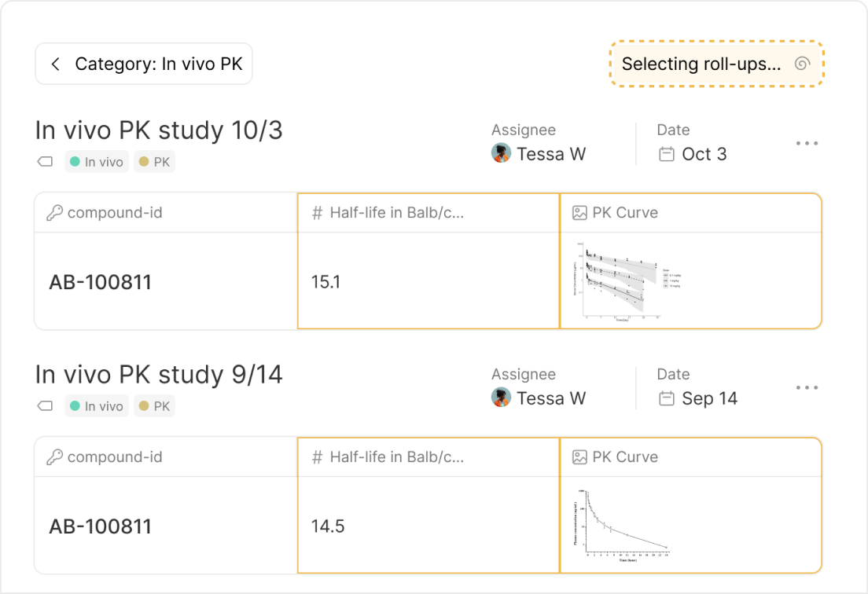This screenshot has height=594, width=868.
Task: Open the more options menu for study 10/3
Action: [x=807, y=144]
